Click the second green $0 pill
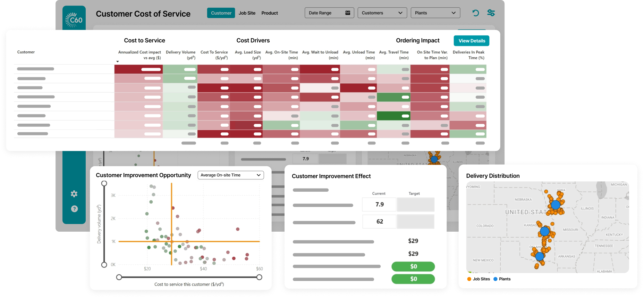 point(413,279)
